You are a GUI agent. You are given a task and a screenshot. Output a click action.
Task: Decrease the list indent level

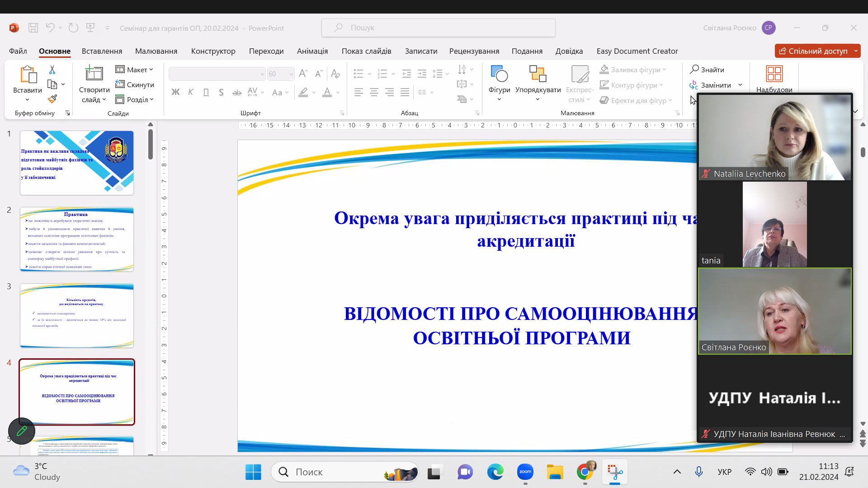[406, 74]
